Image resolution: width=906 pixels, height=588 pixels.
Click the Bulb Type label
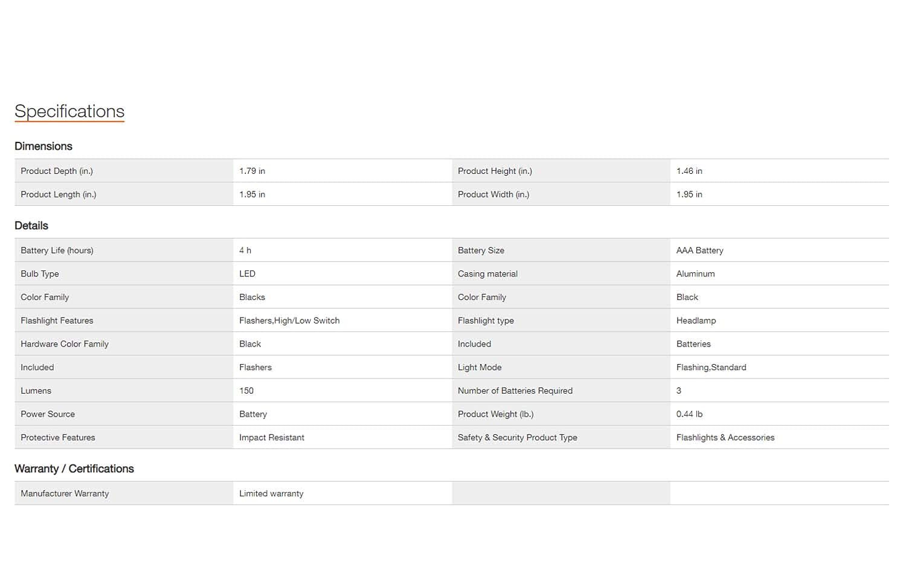coord(40,274)
